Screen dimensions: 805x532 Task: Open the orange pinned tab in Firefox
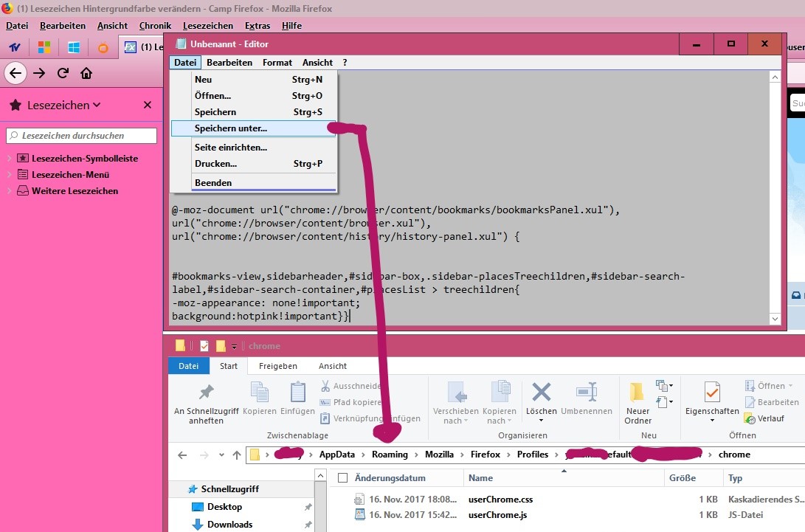(103, 48)
